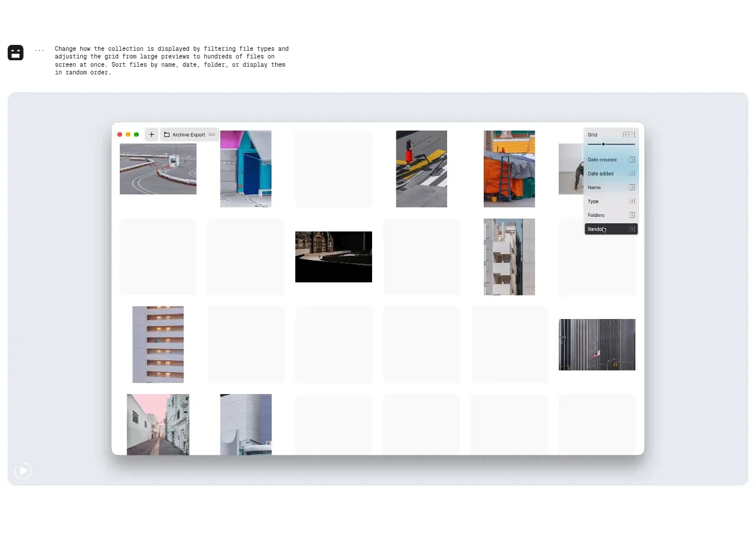
Task: Sort files by Type
Action: click(x=611, y=201)
